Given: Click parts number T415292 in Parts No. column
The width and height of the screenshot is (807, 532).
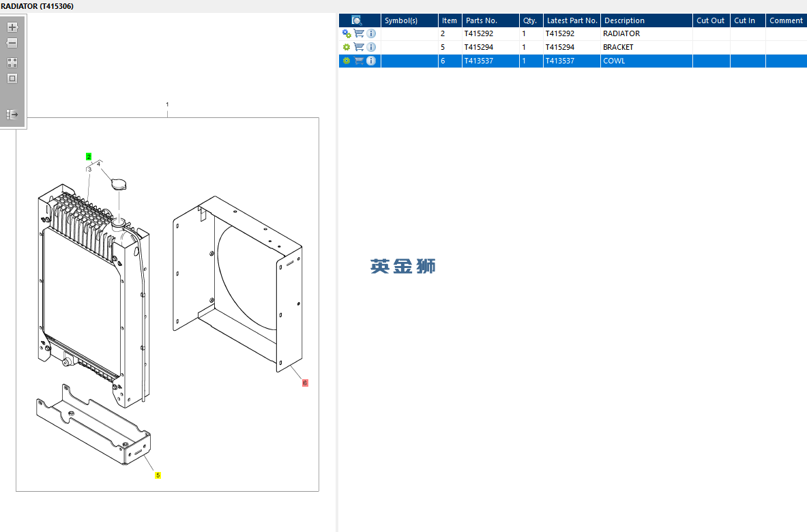Looking at the screenshot, I should click(x=479, y=33).
